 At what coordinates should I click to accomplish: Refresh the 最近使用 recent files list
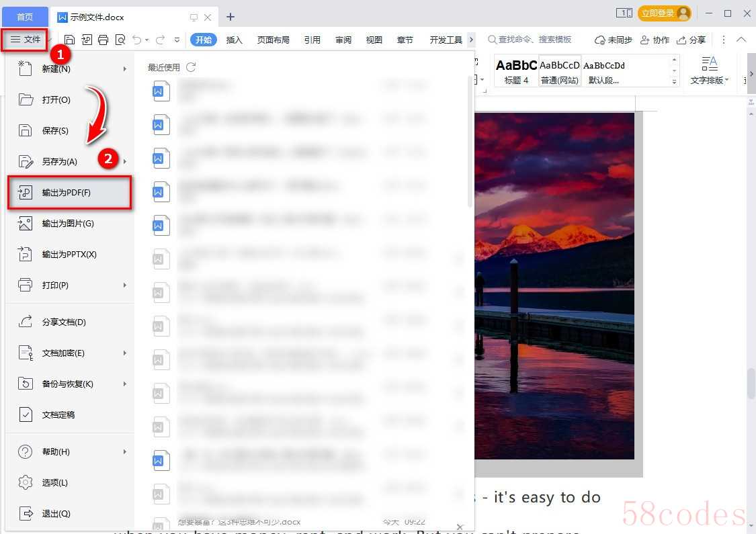coord(191,67)
